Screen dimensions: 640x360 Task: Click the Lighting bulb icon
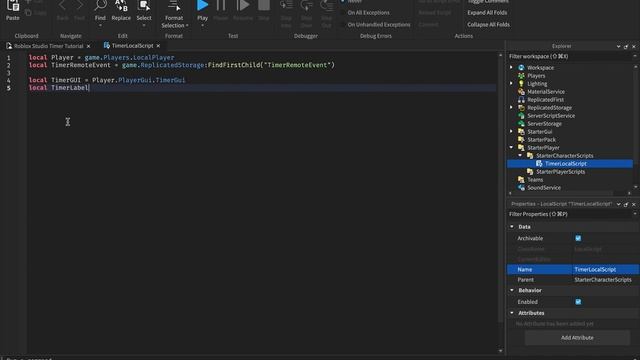coord(521,84)
